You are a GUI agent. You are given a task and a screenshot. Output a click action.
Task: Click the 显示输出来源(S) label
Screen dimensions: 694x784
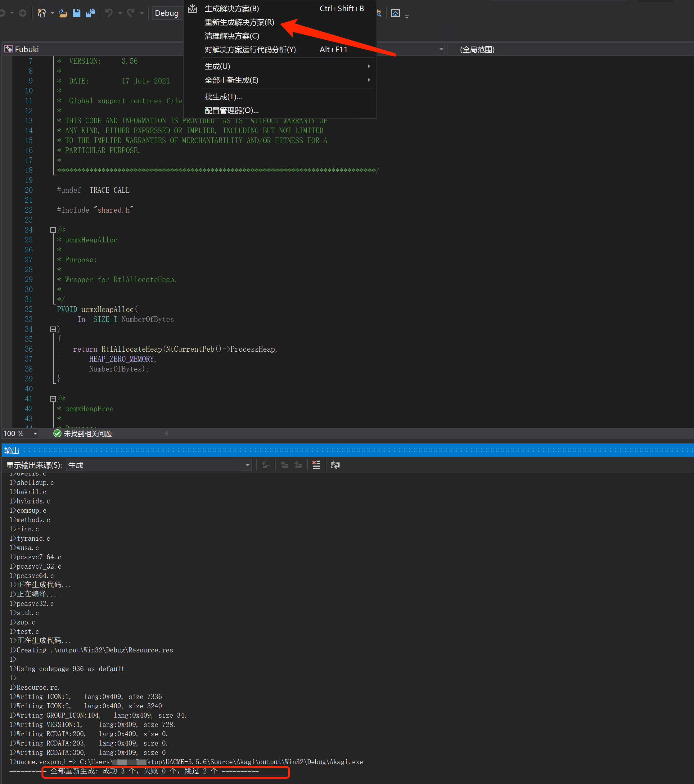click(34, 465)
